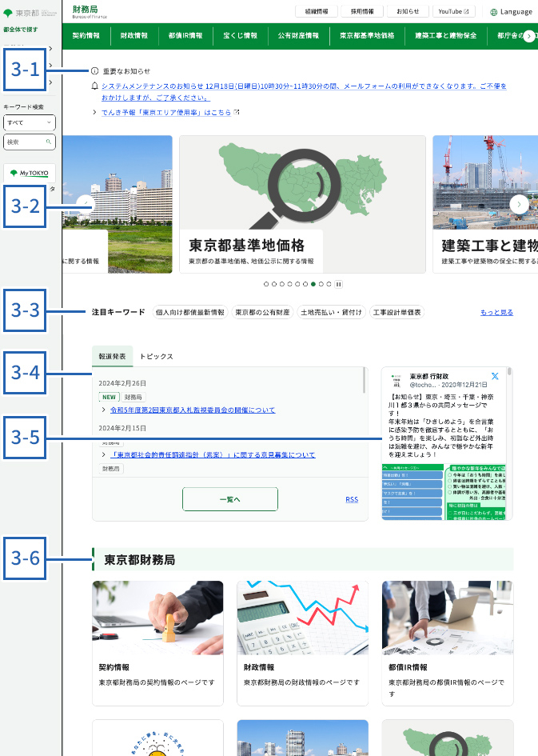Screen dimensions: 538x756
Task: Click the chevron before でんき予報 link
Action: (95, 112)
